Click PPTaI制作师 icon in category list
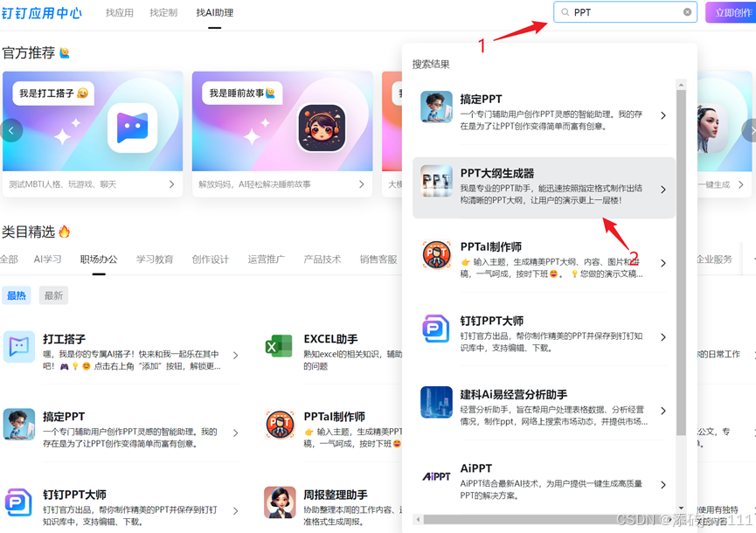 click(281, 425)
